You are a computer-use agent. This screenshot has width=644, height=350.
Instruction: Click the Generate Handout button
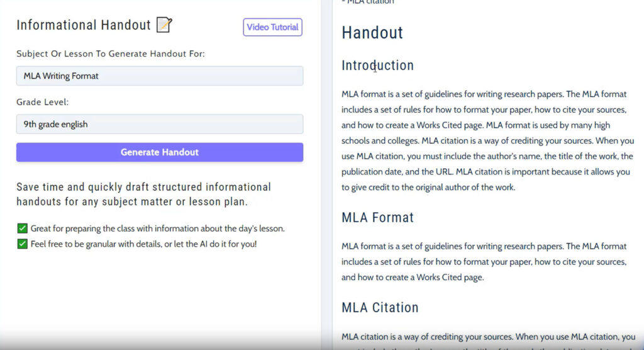160,152
